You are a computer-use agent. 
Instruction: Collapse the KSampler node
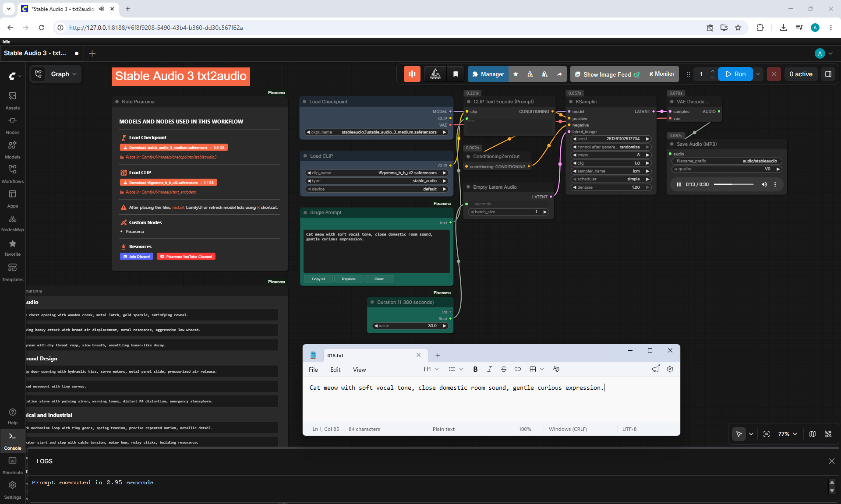click(570, 102)
